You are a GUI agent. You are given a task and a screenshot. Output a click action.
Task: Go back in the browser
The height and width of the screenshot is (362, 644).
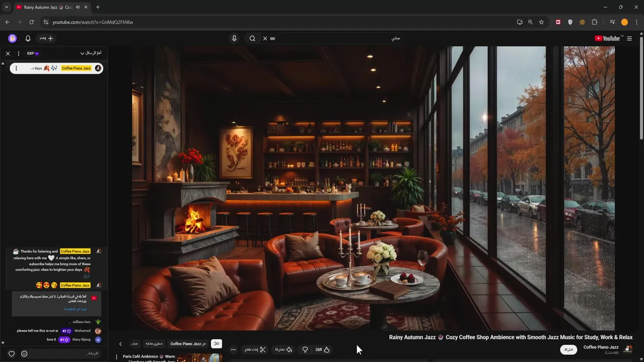tap(7, 22)
